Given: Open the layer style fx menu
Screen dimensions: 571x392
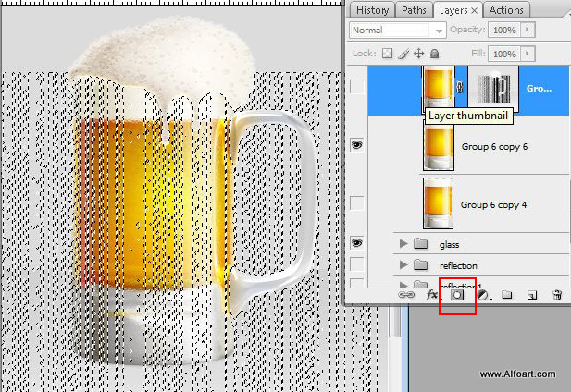Looking at the screenshot, I should click(432, 295).
